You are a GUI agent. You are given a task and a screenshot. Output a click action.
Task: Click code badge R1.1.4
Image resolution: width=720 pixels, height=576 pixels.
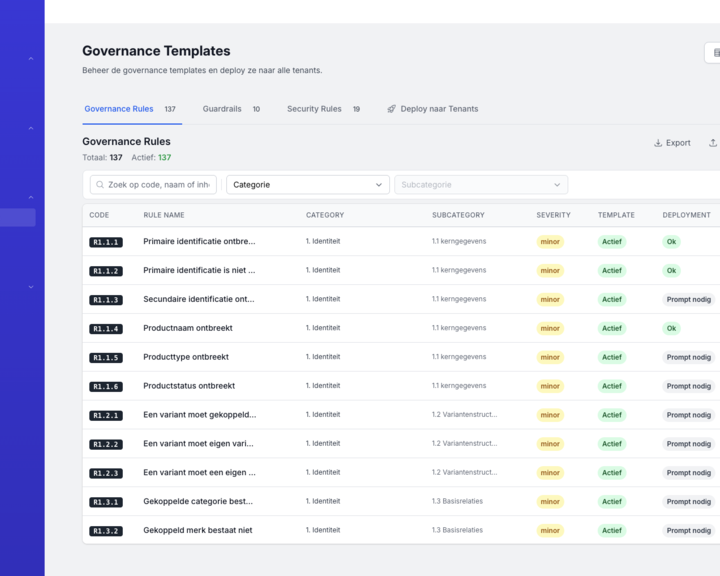click(106, 329)
